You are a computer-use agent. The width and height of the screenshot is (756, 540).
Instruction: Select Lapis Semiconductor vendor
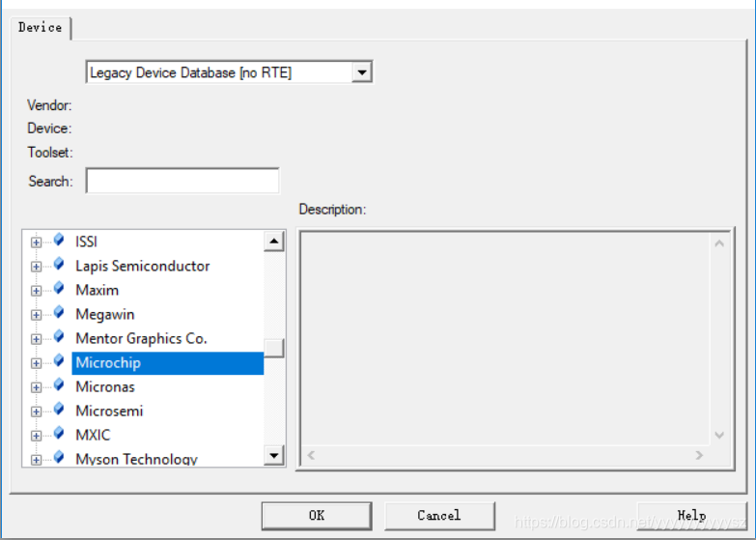coord(143,266)
